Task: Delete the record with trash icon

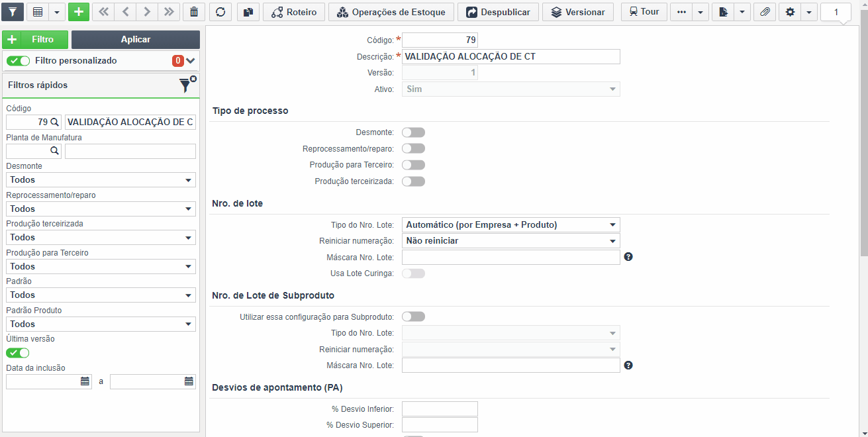Action: [193, 12]
